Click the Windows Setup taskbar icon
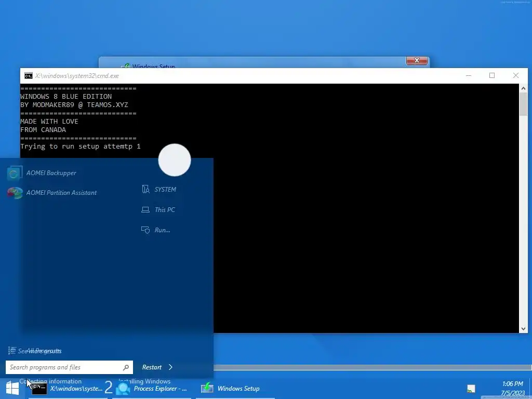532x399 pixels. coord(207,388)
